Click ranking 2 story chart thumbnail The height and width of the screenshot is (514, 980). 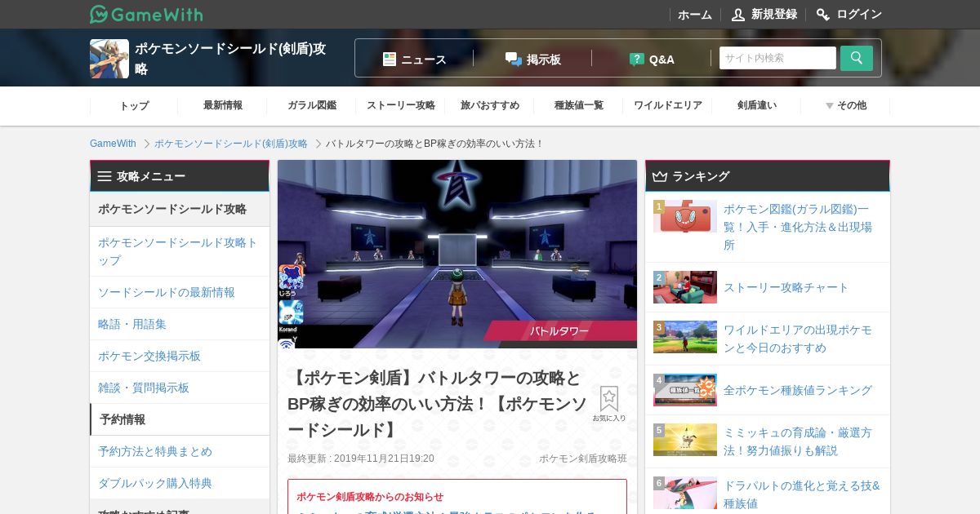(x=685, y=287)
